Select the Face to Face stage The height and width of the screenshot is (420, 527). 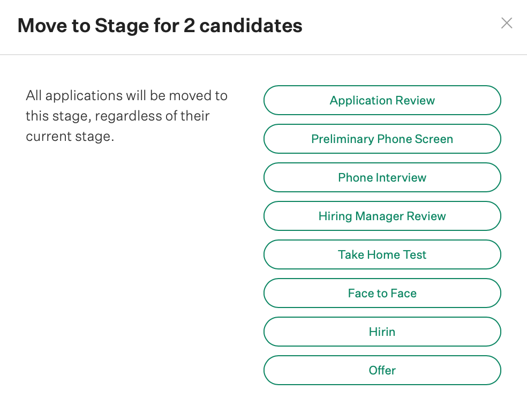point(382,293)
